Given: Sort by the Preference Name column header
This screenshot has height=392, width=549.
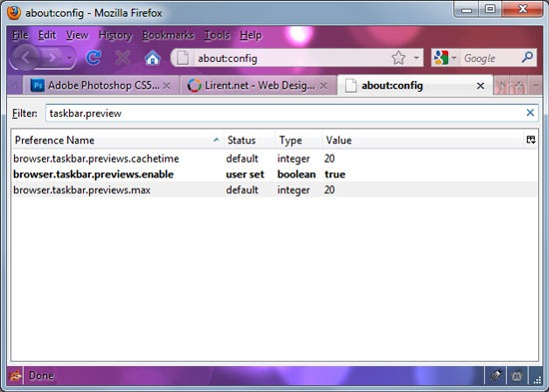Looking at the screenshot, I should (118, 140).
